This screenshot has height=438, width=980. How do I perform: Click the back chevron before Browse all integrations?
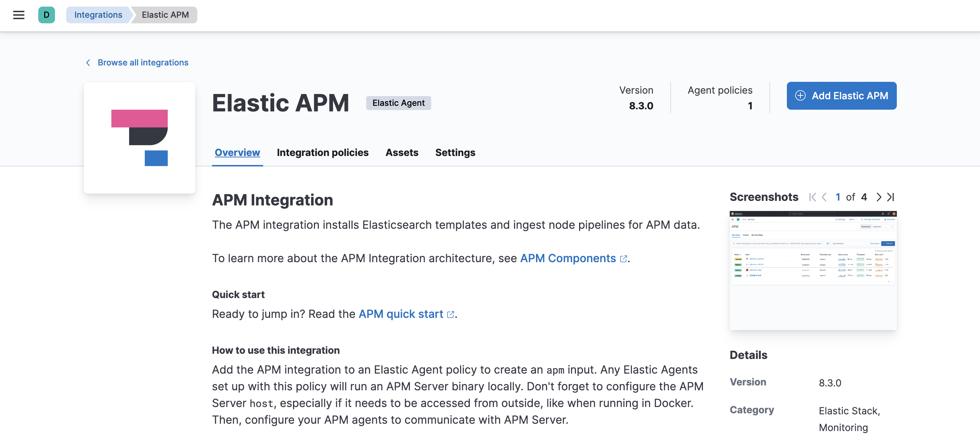(x=88, y=62)
